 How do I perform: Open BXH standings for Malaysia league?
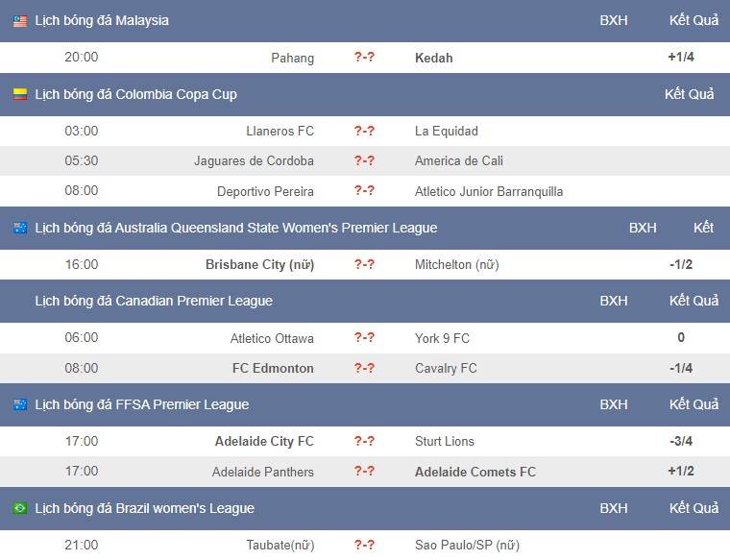pos(613,20)
